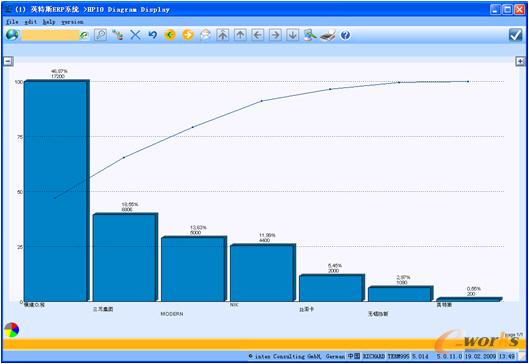Click the orange forward arrow button
The width and height of the screenshot is (529, 364).
188,35
